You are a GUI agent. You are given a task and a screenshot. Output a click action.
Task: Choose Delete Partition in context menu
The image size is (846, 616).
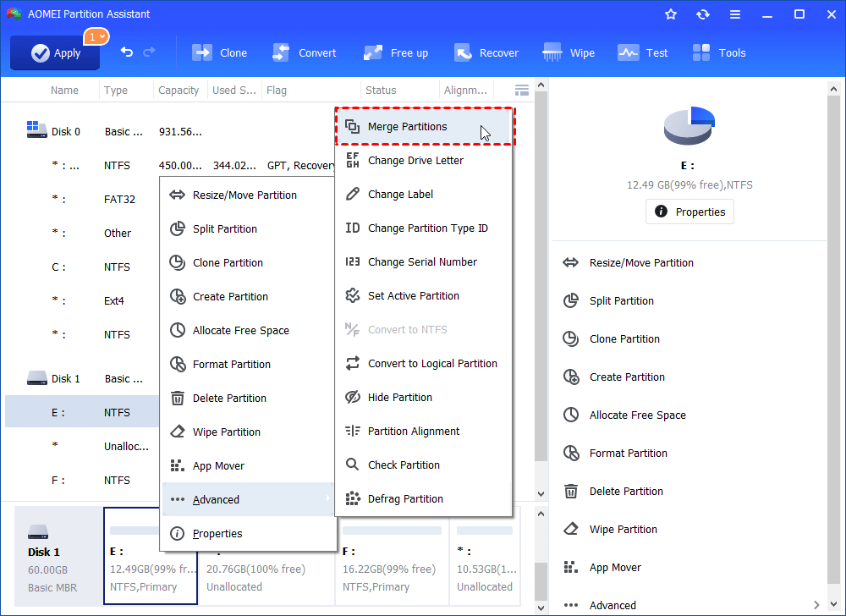coord(248,398)
